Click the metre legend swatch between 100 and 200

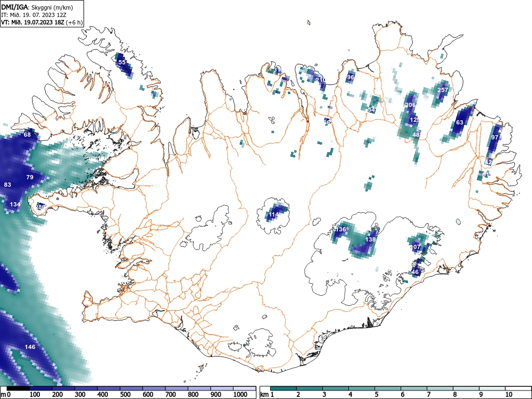point(41,388)
